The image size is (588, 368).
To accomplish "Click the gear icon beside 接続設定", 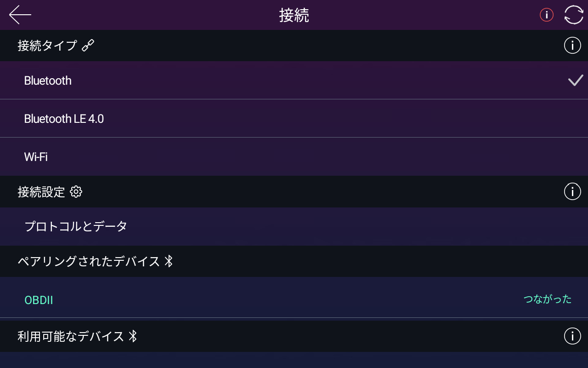I will point(76,192).
